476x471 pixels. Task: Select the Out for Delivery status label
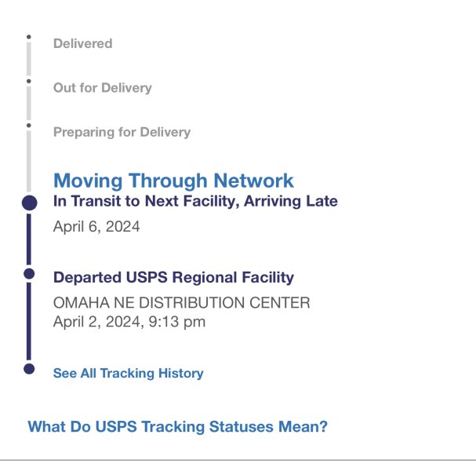(x=102, y=88)
